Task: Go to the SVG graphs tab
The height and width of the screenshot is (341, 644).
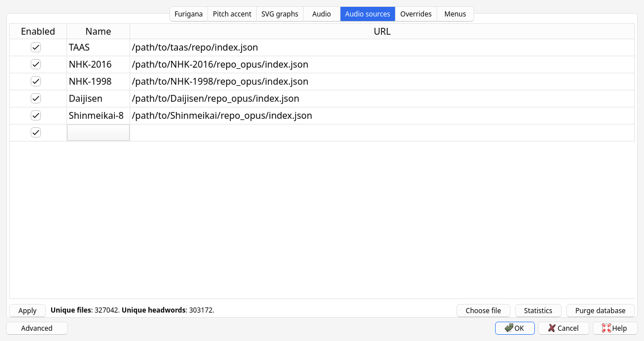Action: (280, 14)
